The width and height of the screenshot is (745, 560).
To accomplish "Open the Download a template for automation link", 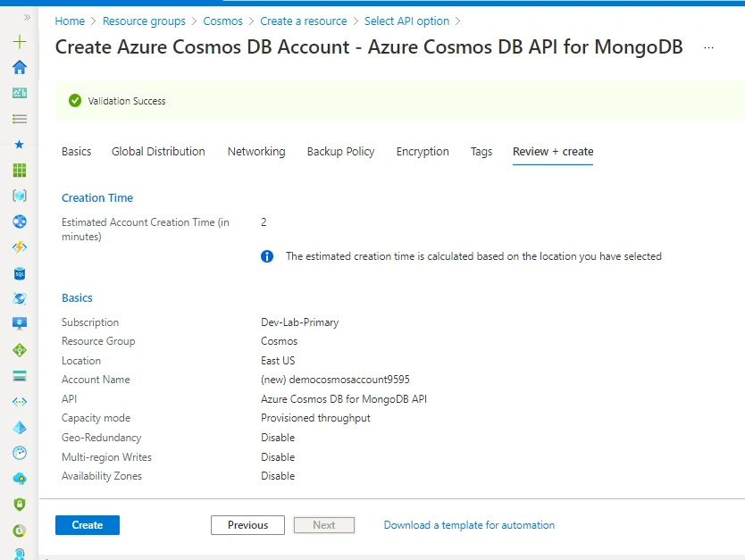I will [x=469, y=525].
